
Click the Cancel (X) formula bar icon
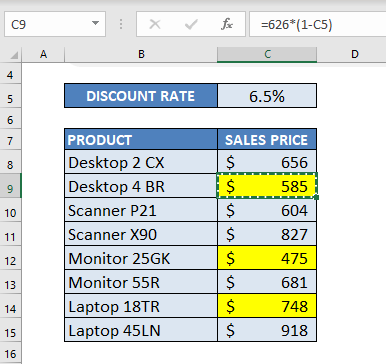coord(155,24)
